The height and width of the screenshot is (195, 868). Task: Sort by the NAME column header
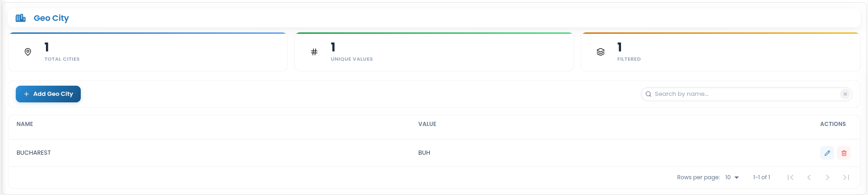click(x=25, y=124)
